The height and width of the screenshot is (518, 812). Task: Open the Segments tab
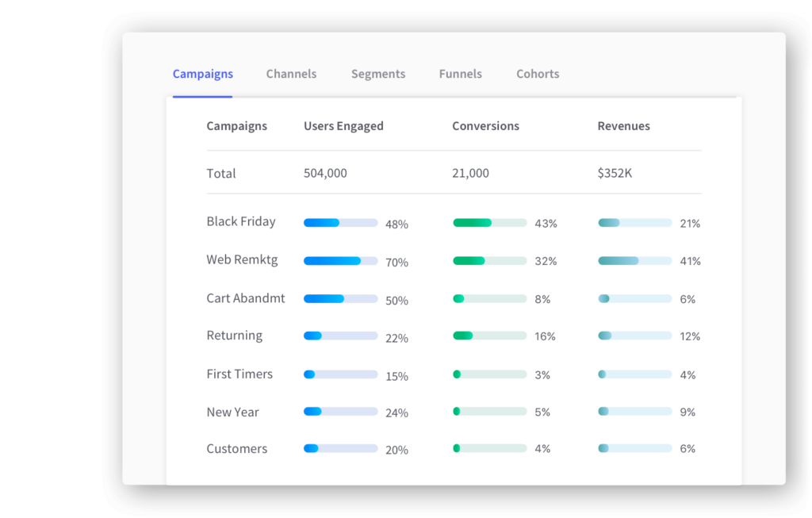378,73
